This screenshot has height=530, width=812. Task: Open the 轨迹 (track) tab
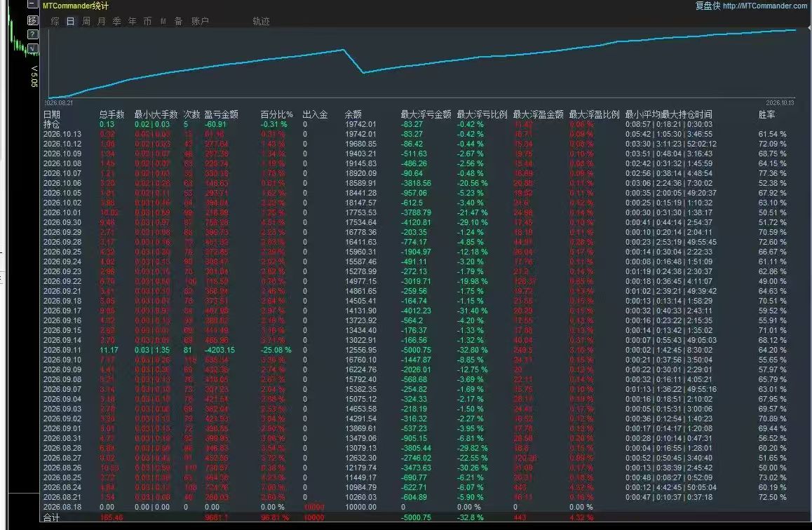click(x=261, y=21)
